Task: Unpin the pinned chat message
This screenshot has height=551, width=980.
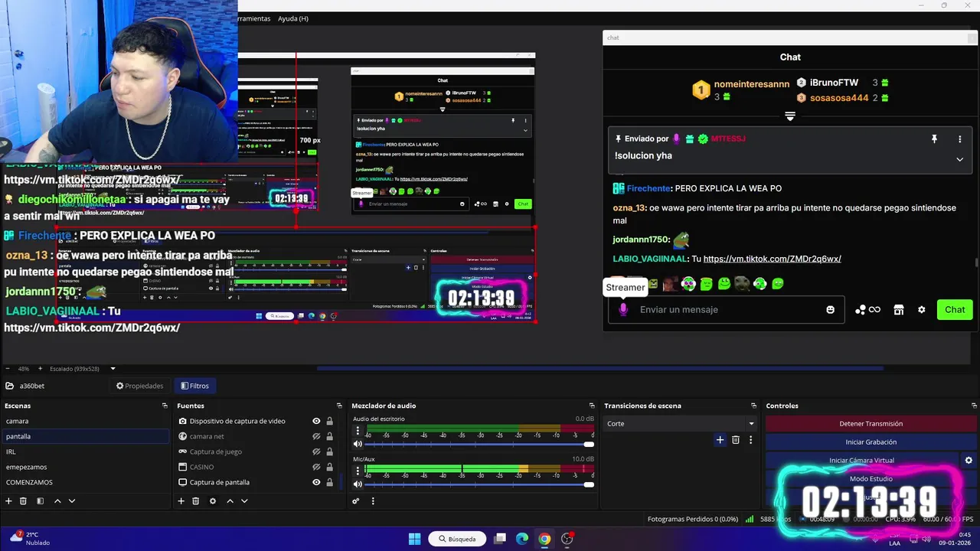Action: (x=934, y=139)
